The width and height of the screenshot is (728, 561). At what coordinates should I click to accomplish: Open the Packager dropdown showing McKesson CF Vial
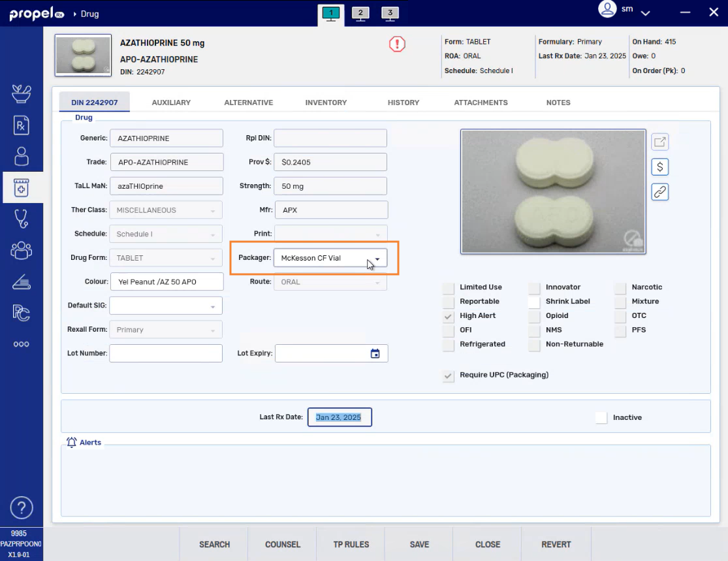[377, 258]
